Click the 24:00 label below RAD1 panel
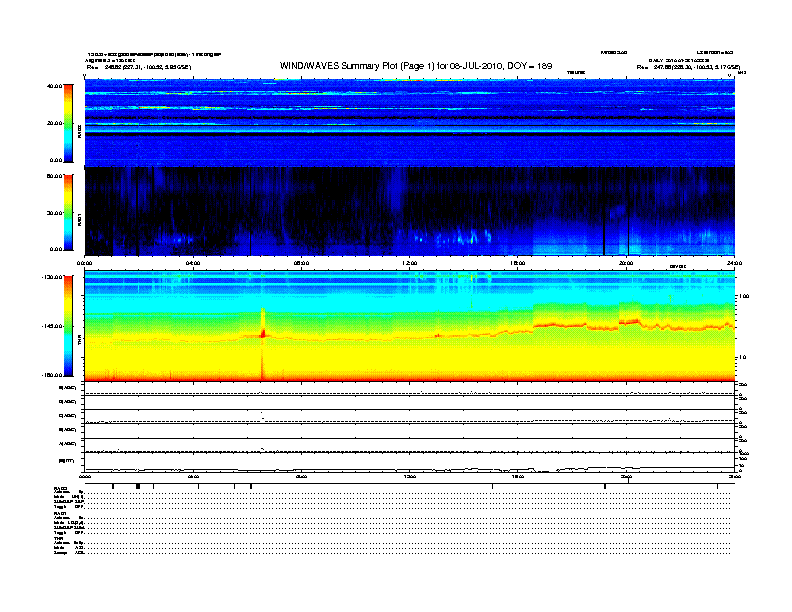Screen dimensions: 792x612 [x=734, y=263]
